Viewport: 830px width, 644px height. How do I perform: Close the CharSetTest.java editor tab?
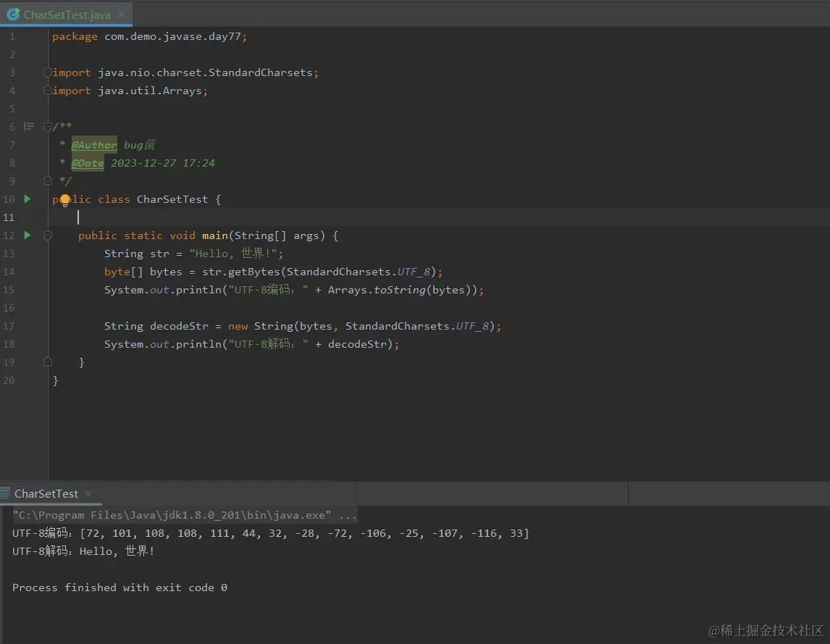(122, 14)
